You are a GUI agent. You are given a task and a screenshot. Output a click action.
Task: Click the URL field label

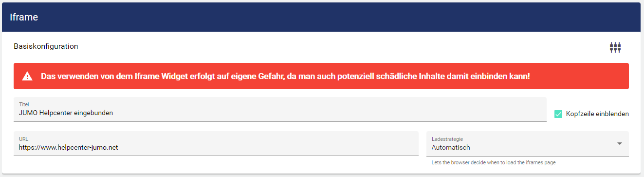[x=23, y=139]
